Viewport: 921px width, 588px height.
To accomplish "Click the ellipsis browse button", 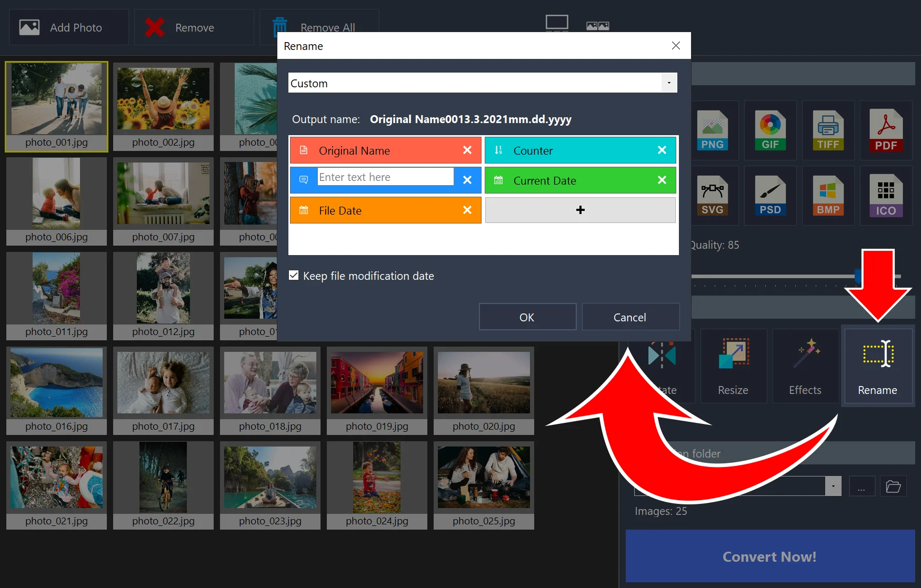I will (862, 486).
